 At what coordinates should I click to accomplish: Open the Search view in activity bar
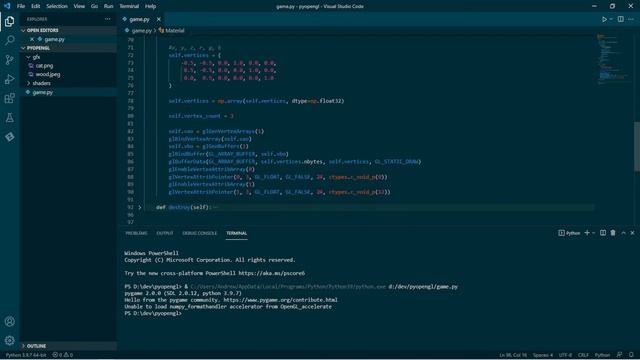click(9, 40)
